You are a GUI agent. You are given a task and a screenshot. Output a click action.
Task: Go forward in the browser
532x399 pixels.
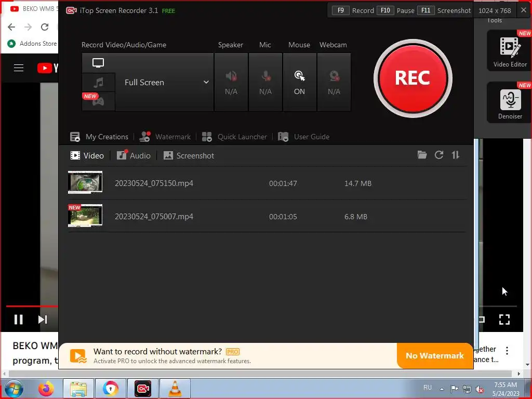pos(28,27)
